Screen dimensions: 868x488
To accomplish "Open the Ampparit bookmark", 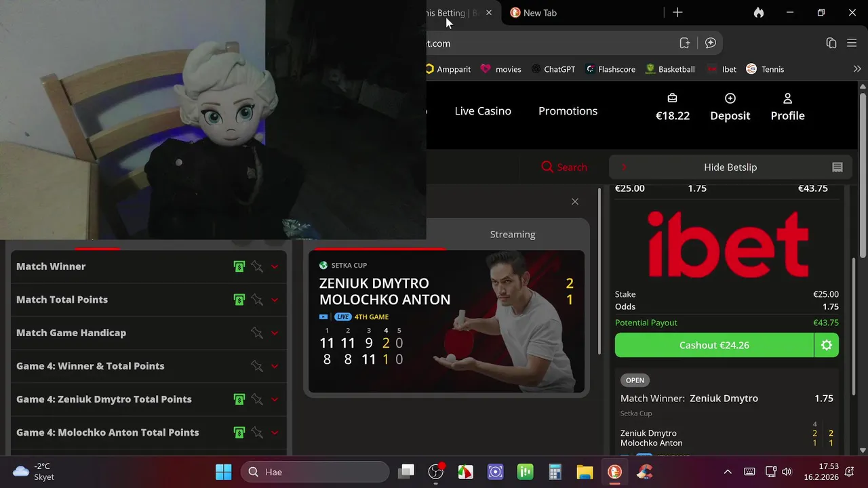I will point(448,69).
